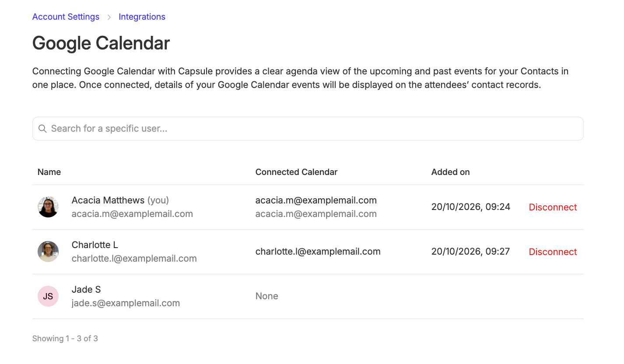624x364 pixels.
Task: Click Acacia Matthews' profile avatar
Action: 48,207
